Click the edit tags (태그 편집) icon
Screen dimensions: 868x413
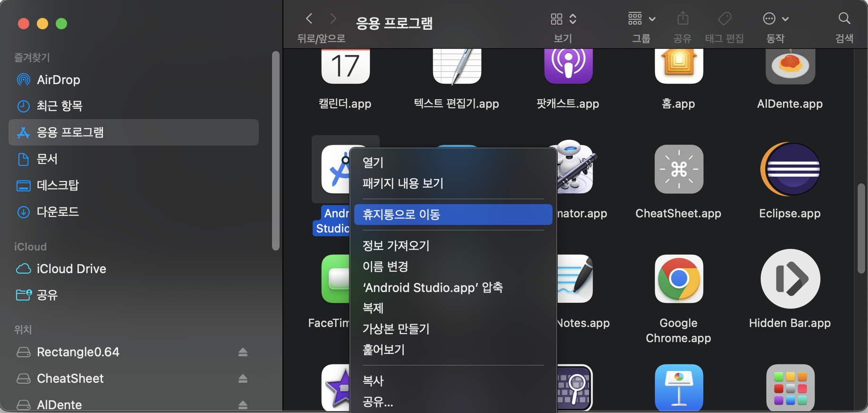tap(724, 19)
